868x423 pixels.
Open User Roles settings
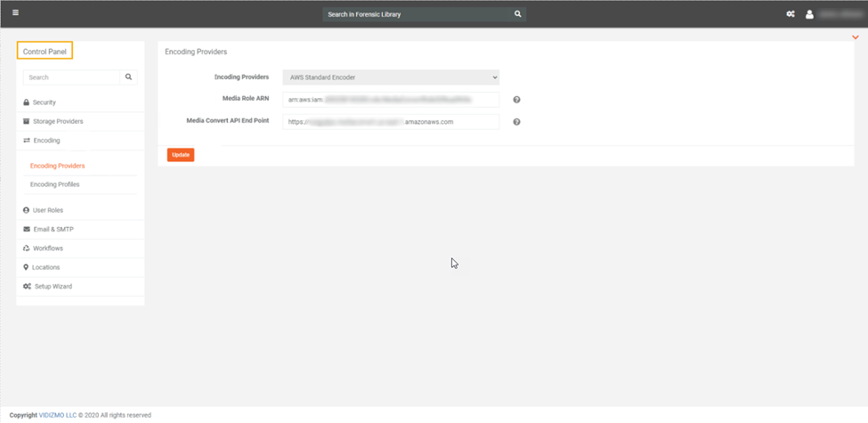47,210
